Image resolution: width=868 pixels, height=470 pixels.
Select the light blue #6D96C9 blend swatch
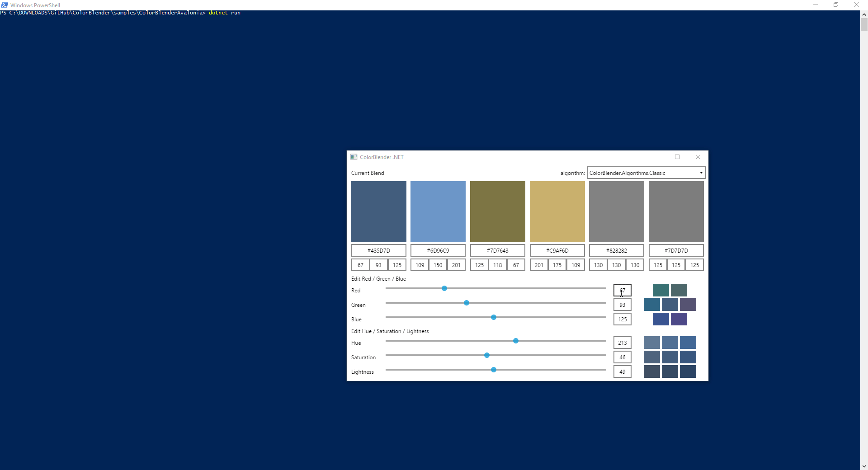[x=438, y=211]
